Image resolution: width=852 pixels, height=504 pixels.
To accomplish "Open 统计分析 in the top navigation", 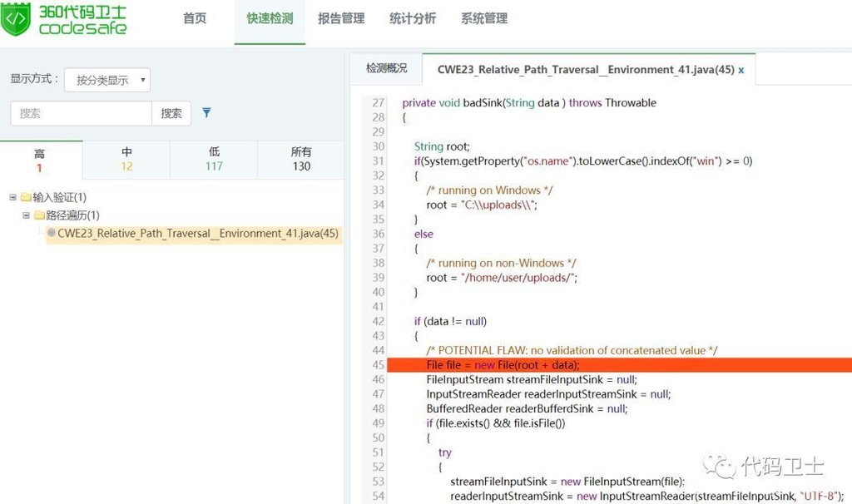I will click(413, 18).
